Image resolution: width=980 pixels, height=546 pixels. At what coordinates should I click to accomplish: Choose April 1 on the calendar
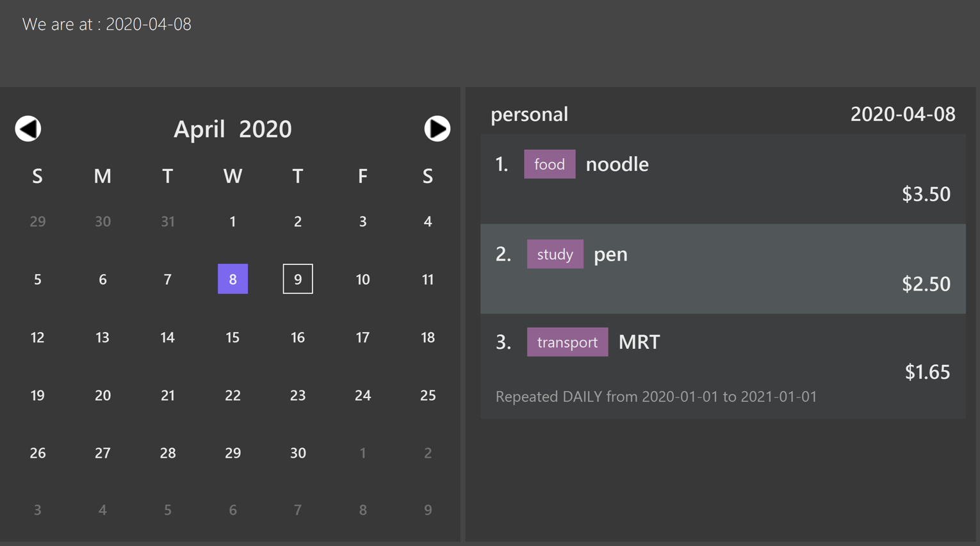coord(233,221)
